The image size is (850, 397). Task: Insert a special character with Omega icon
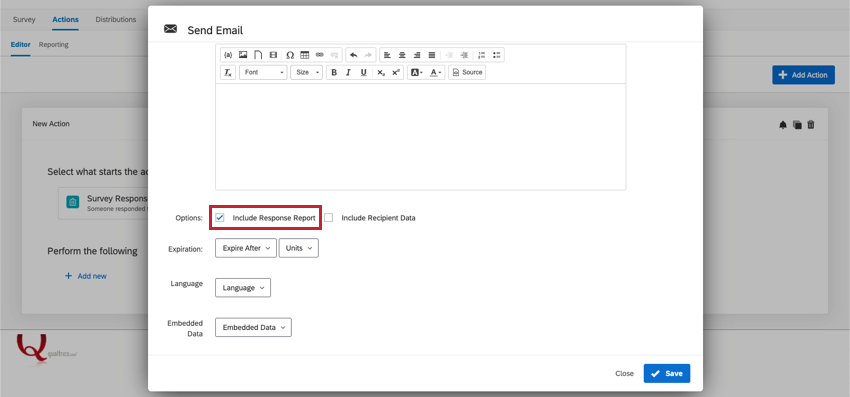coord(290,55)
